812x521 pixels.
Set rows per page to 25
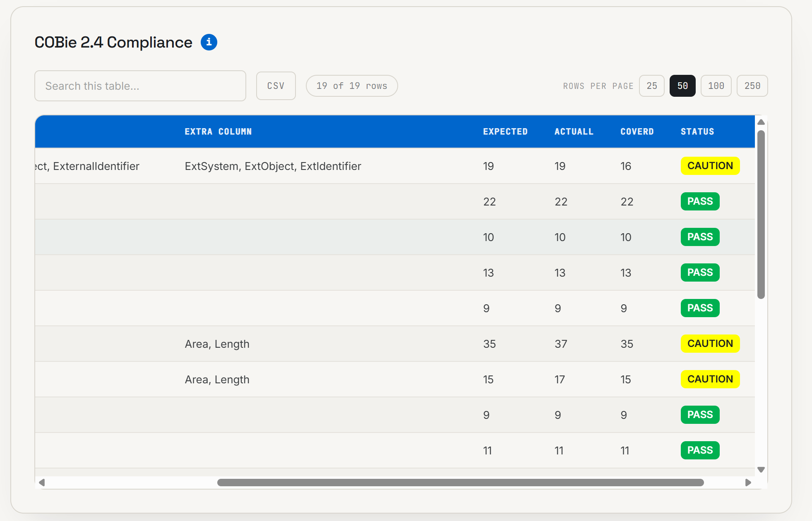click(x=652, y=86)
